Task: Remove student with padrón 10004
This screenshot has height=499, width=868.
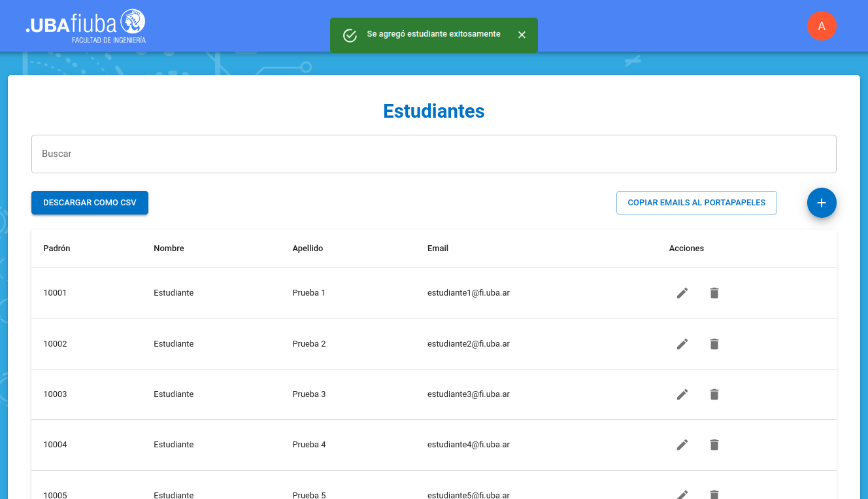Action: tap(714, 445)
